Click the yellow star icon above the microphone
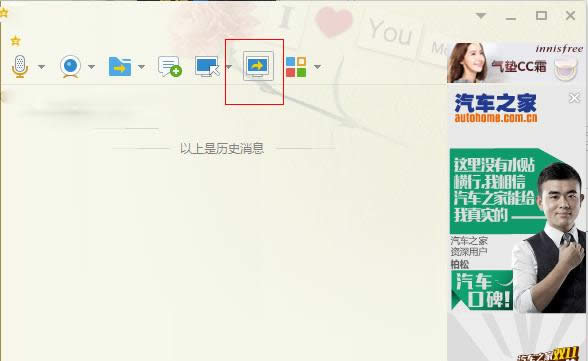The height and width of the screenshot is (361, 588). 15,40
